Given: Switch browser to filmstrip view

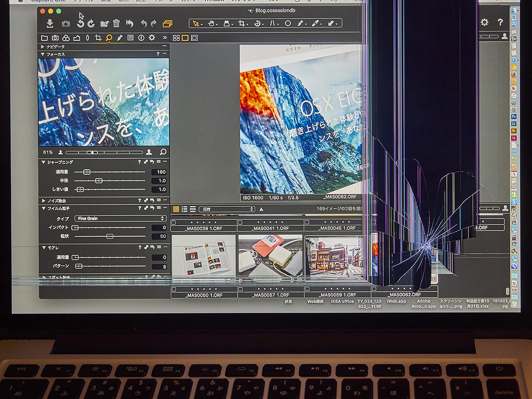Looking at the screenshot, I should [193, 209].
